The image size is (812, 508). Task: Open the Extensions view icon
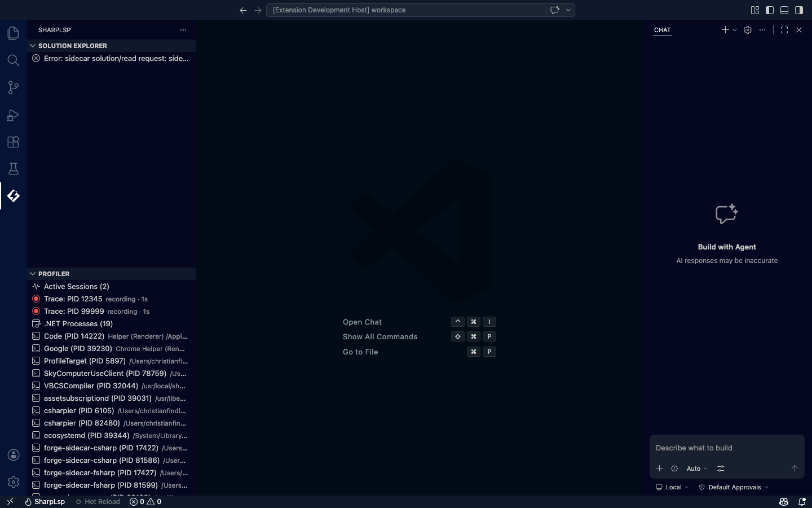click(14, 142)
